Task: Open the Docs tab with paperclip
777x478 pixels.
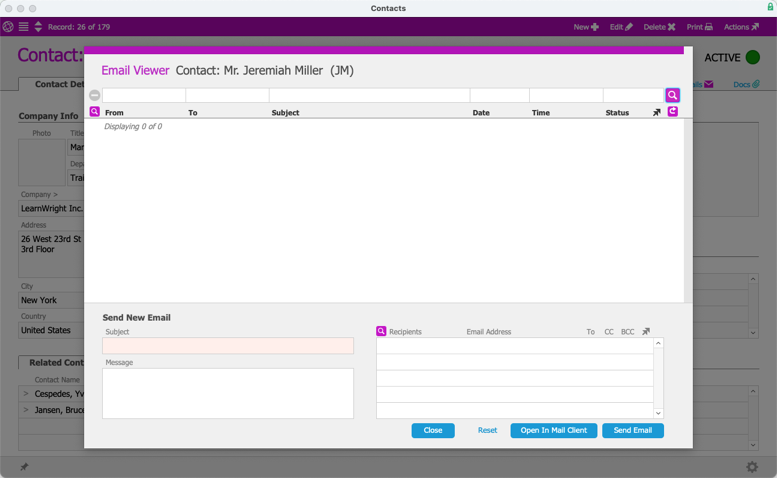Action: click(746, 84)
